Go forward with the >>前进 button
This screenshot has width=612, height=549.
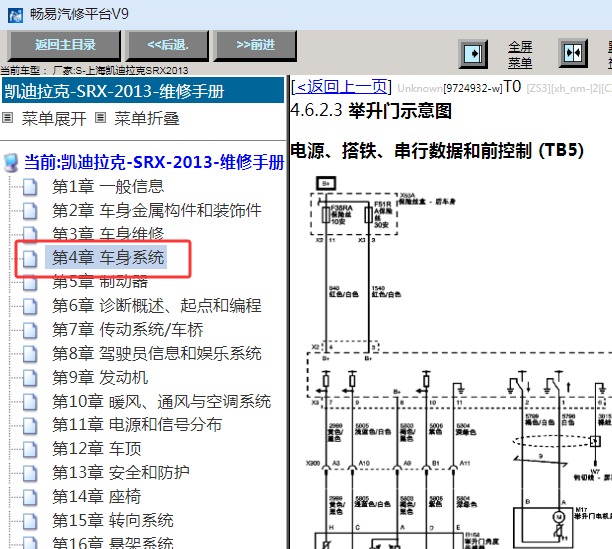tap(256, 45)
